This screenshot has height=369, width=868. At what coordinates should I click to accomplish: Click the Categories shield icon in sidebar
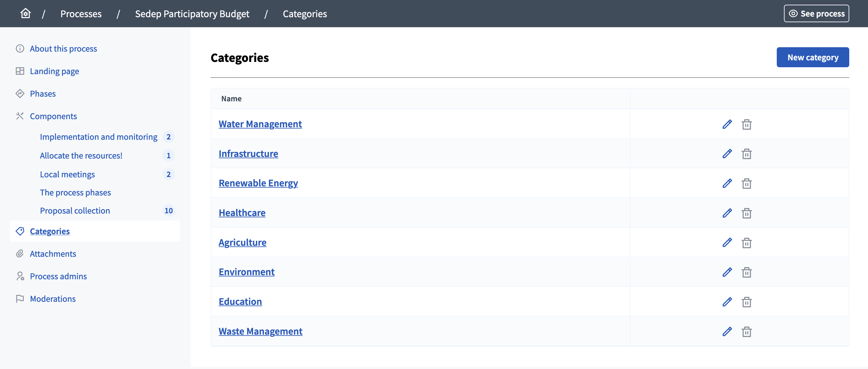[x=20, y=231]
